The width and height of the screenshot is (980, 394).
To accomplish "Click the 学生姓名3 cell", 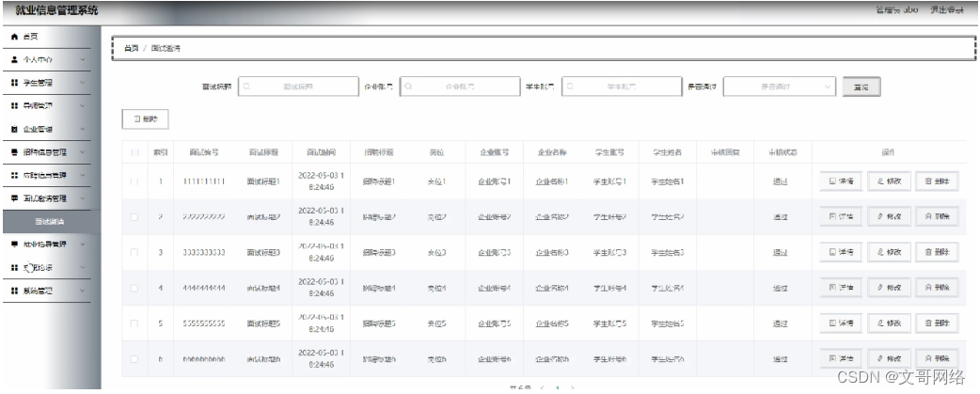I will 668,252.
